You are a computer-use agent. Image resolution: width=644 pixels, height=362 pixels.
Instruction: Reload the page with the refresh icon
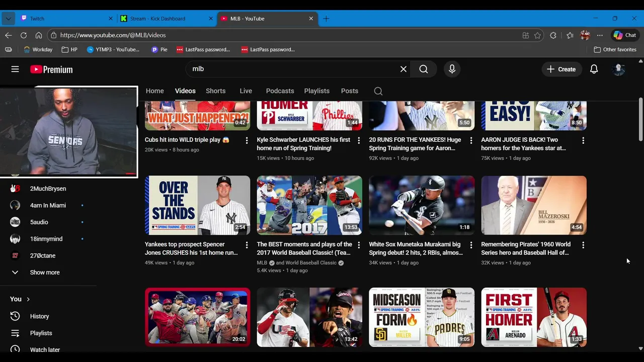click(x=24, y=35)
